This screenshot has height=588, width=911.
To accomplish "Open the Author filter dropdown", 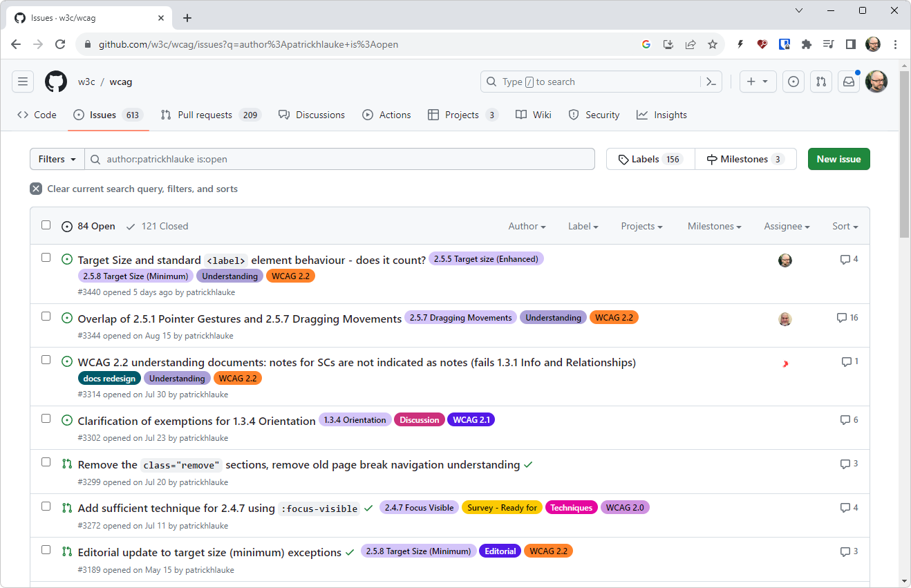I will [x=527, y=226].
